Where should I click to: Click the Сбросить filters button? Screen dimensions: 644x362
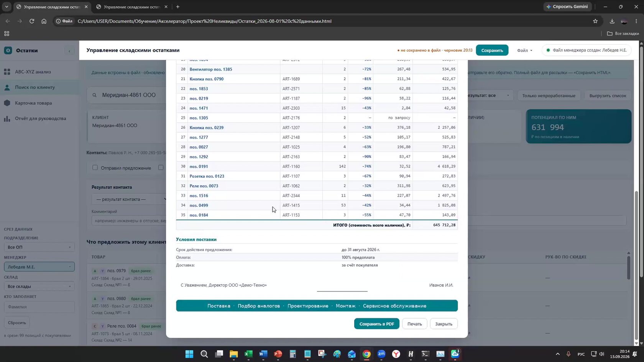coord(17,323)
